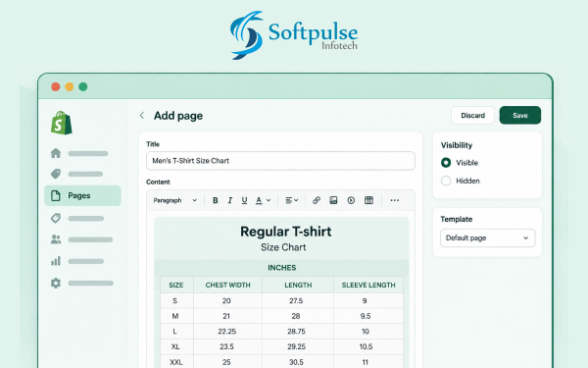Select the Visible radio button

click(446, 163)
